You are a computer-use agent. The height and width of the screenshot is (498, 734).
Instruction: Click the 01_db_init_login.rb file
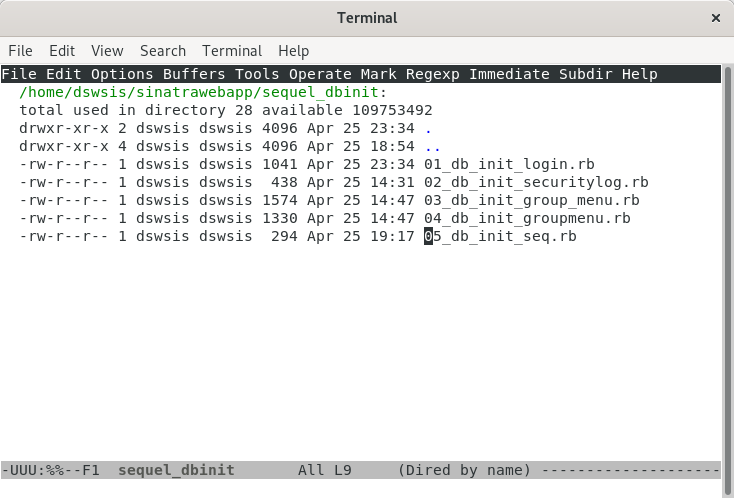tap(496, 164)
